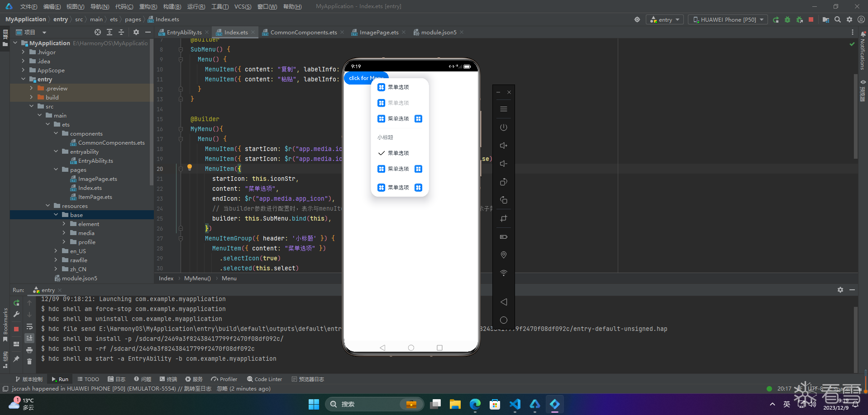868x415 pixels.
Task: Expand the build folder
Action: coord(31,97)
